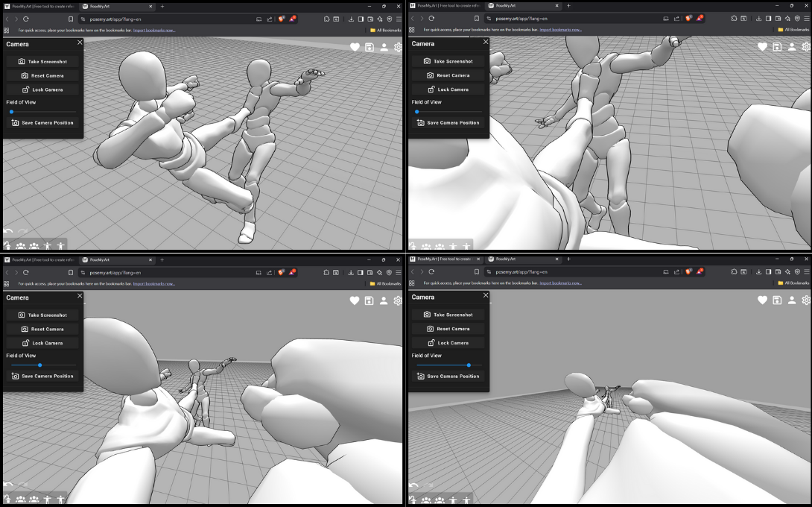
Task: Open new tab in bottom-left browser
Action: (x=162, y=259)
